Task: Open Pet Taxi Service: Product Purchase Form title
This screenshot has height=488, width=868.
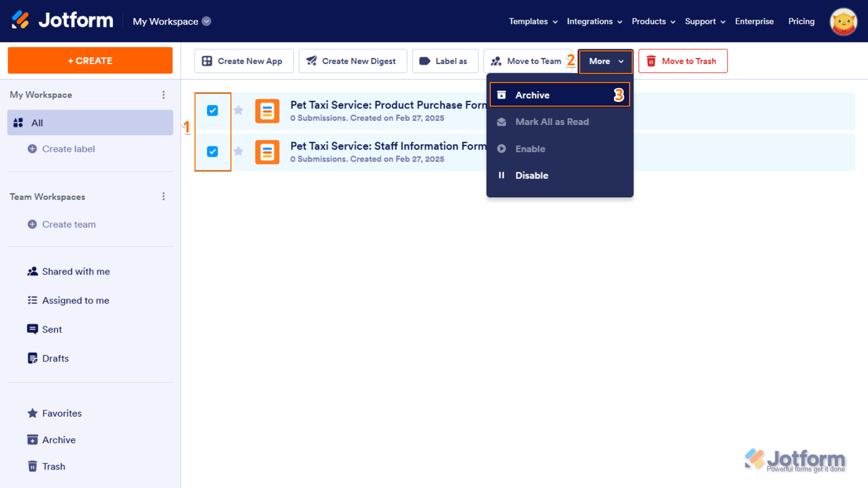Action: coord(388,105)
